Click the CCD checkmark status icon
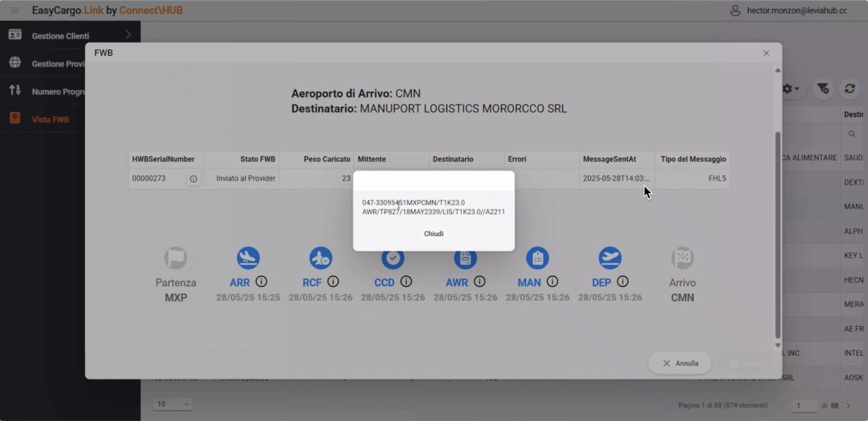Viewport: 868px width, 421px height. coord(393,259)
